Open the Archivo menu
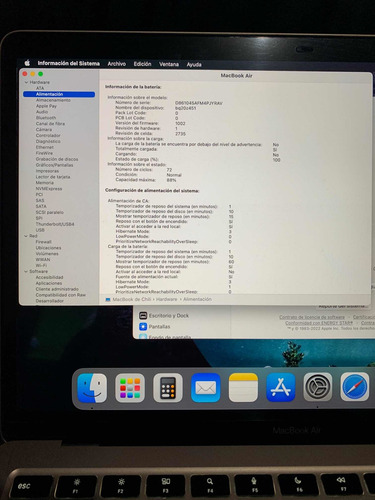The height and width of the screenshot is (500, 375). coord(117,64)
